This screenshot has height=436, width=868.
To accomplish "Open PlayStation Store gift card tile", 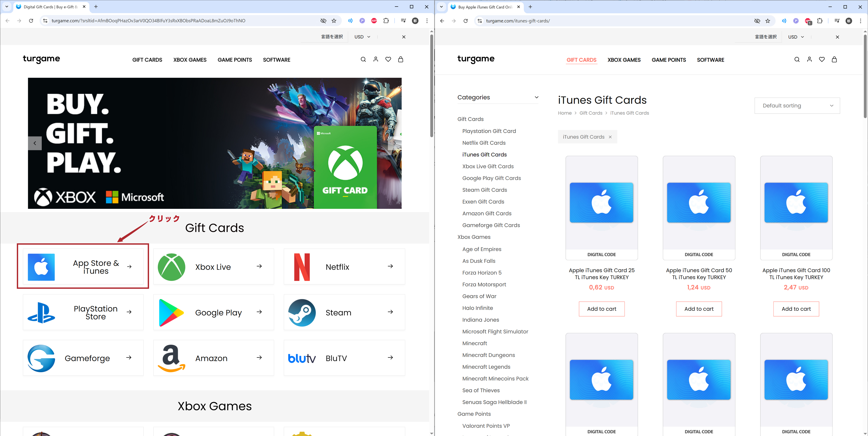I will [x=83, y=312].
